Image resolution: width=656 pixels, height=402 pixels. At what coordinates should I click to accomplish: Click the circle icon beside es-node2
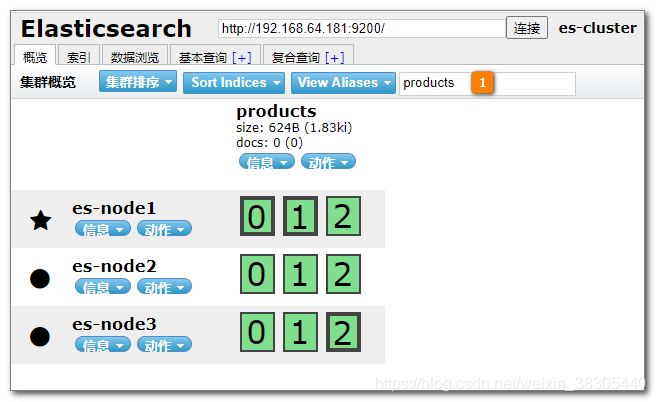pos(40,279)
